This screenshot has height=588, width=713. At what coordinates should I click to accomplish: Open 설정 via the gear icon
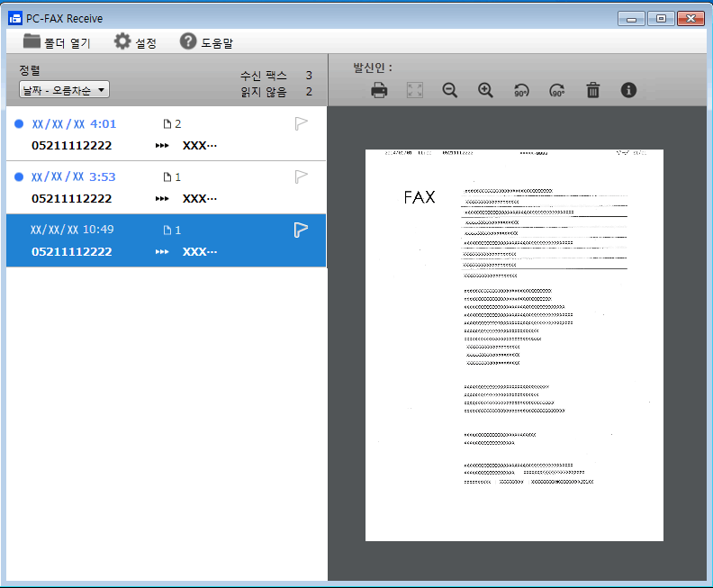pyautogui.click(x=122, y=41)
